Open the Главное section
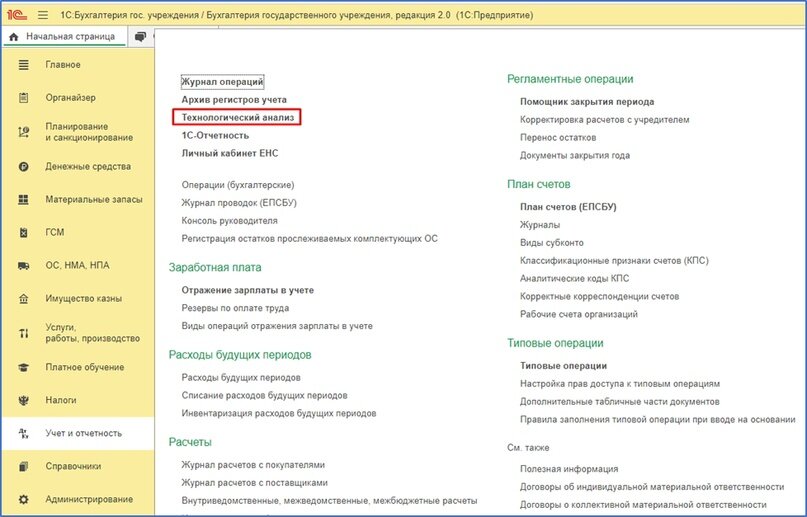 click(63, 65)
